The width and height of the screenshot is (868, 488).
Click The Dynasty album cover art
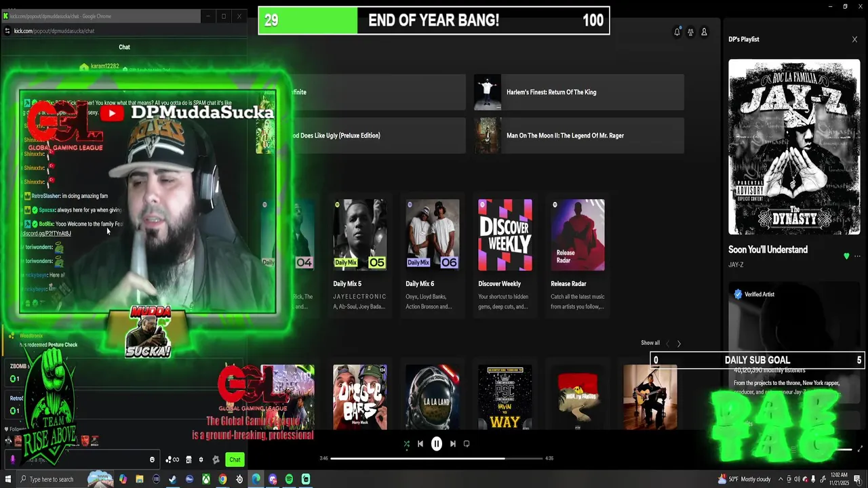tap(794, 147)
